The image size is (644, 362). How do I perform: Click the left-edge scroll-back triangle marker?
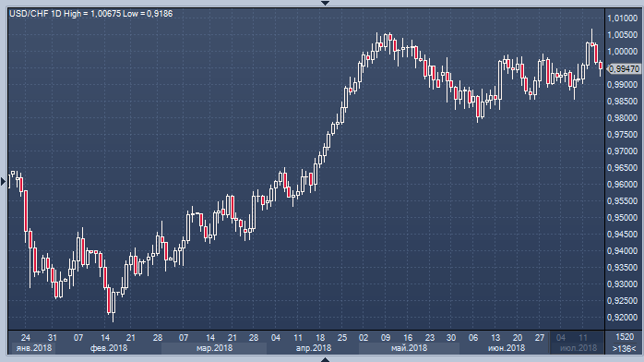pyautogui.click(x=4, y=181)
